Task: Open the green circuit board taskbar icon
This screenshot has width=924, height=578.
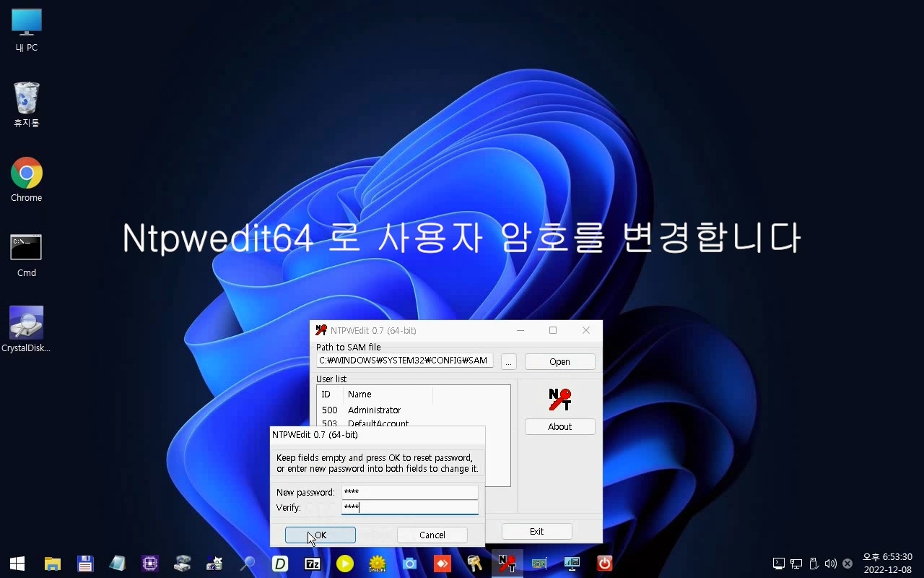Action: [x=539, y=564]
